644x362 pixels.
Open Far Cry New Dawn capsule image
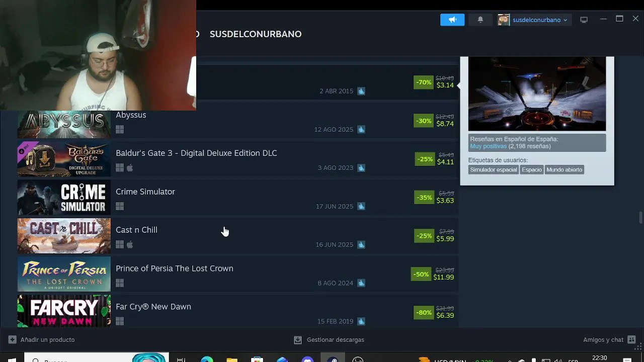64,311
